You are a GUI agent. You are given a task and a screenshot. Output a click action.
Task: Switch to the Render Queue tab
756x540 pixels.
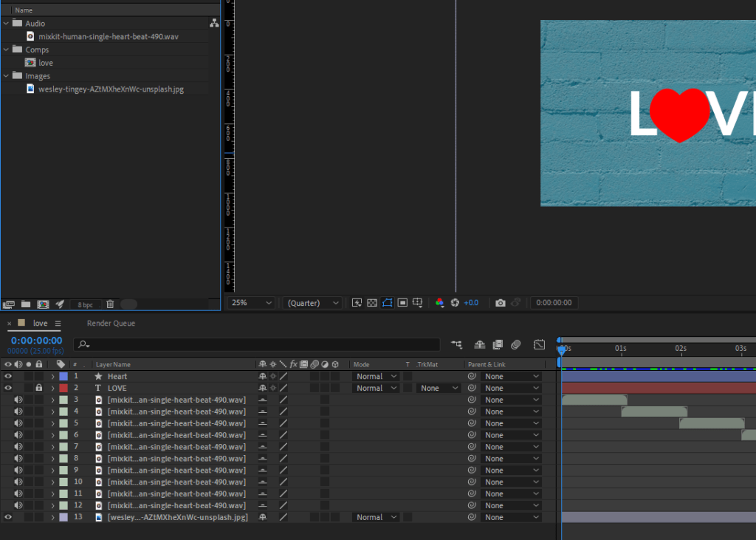(111, 324)
